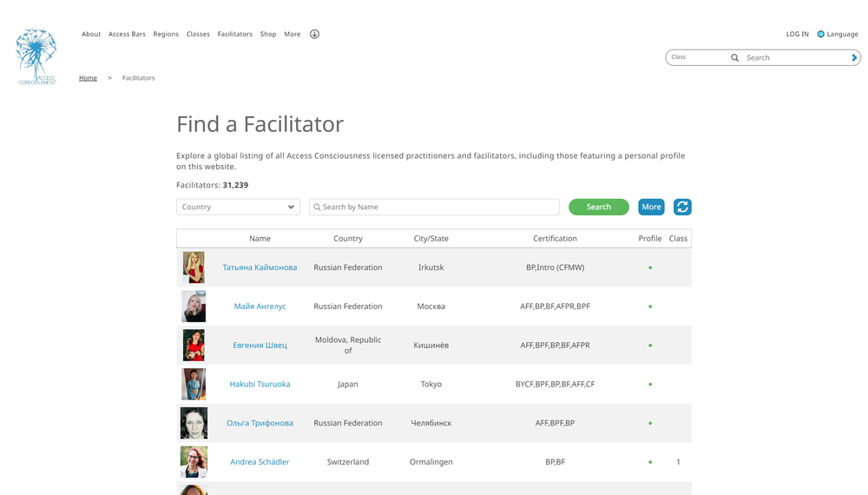Click the magnifier icon in top search

(734, 57)
